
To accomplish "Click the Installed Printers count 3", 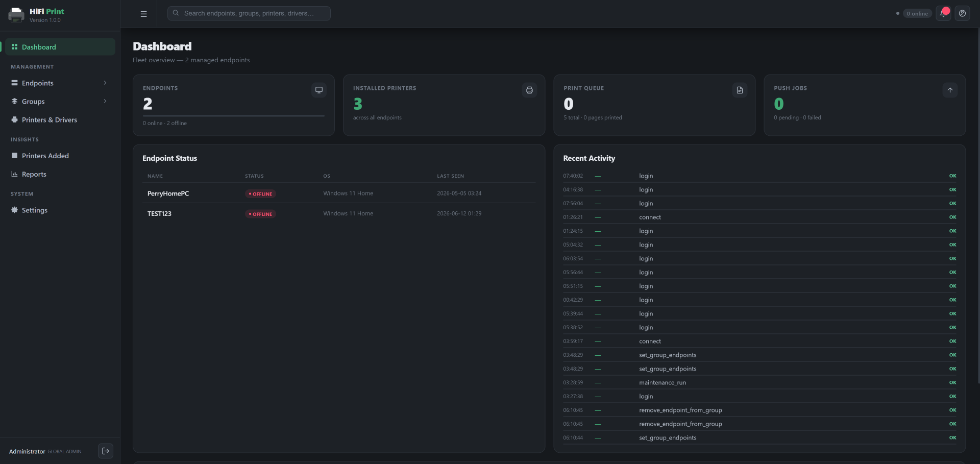I will (x=358, y=104).
